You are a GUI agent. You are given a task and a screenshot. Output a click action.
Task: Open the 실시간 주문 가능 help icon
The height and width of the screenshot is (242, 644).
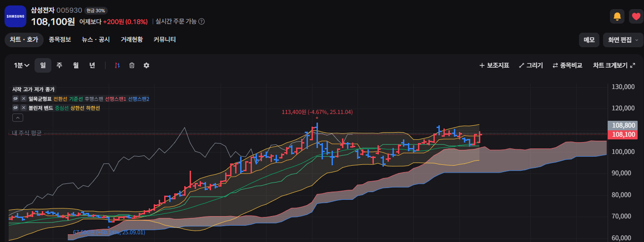[201, 21]
